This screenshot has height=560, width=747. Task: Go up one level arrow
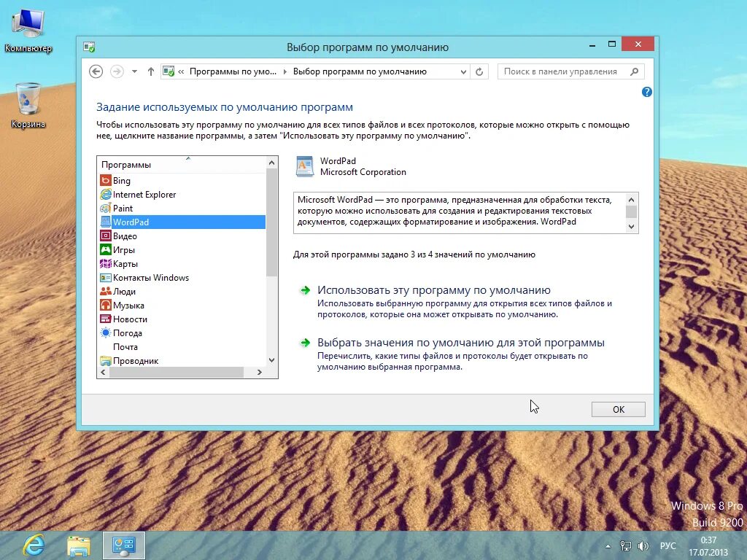pos(150,71)
